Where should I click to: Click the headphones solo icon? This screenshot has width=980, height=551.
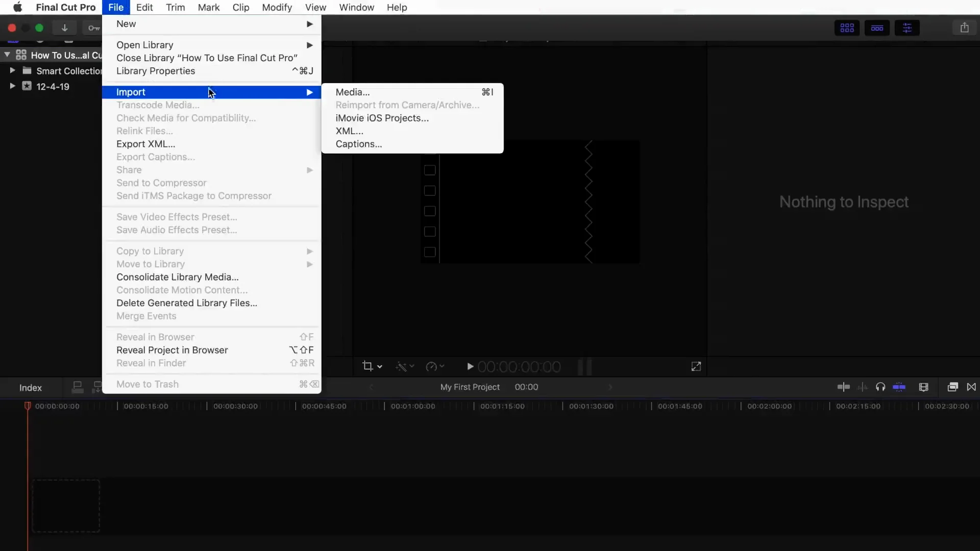(x=880, y=387)
